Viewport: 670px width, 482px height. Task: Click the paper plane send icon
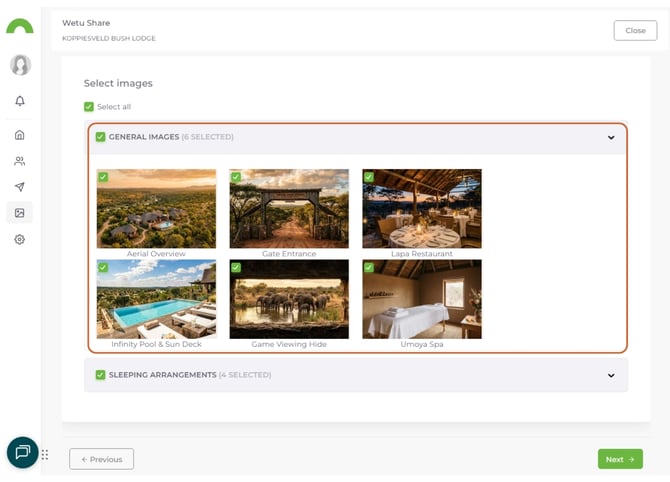(x=20, y=187)
